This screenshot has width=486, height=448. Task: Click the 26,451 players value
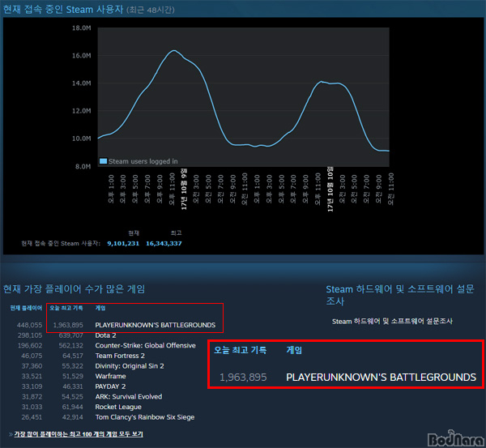pyautogui.click(x=32, y=417)
